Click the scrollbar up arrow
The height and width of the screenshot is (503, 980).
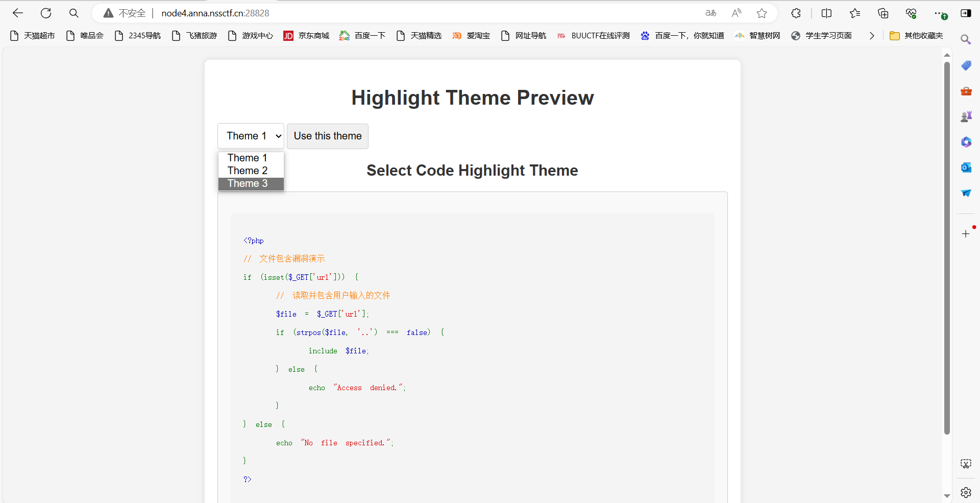(x=947, y=55)
